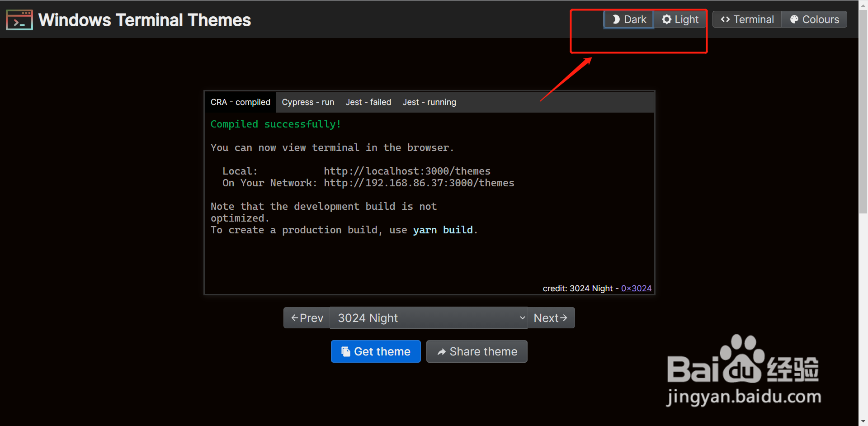Viewport: 868px width, 426px height.
Task: Click the gear icon on the Light button
Action: (666, 19)
